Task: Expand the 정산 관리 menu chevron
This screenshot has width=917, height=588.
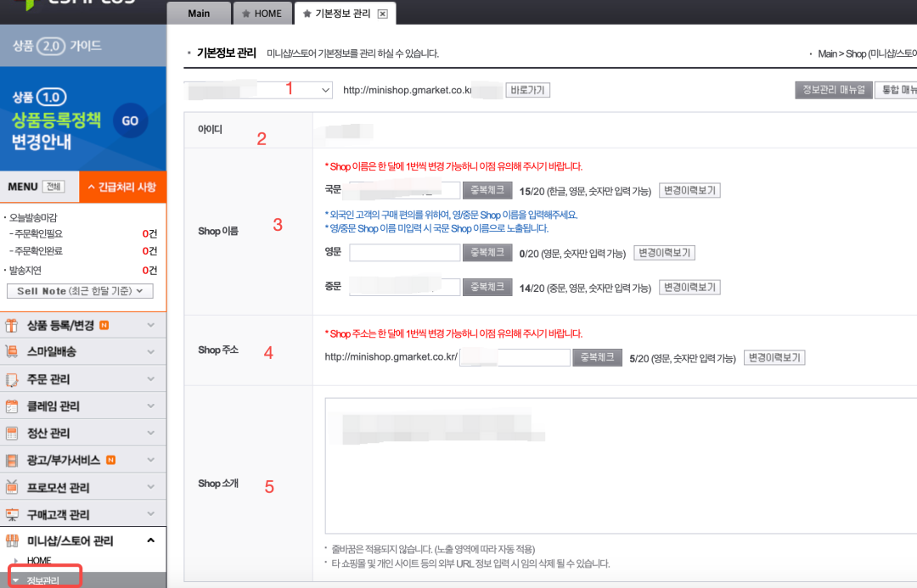Action: [150, 433]
